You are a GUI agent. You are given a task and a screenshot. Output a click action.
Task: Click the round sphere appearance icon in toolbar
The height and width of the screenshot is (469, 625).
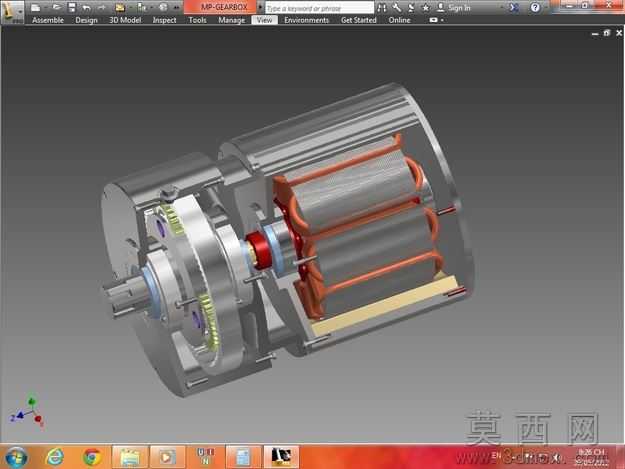(x=163, y=7)
